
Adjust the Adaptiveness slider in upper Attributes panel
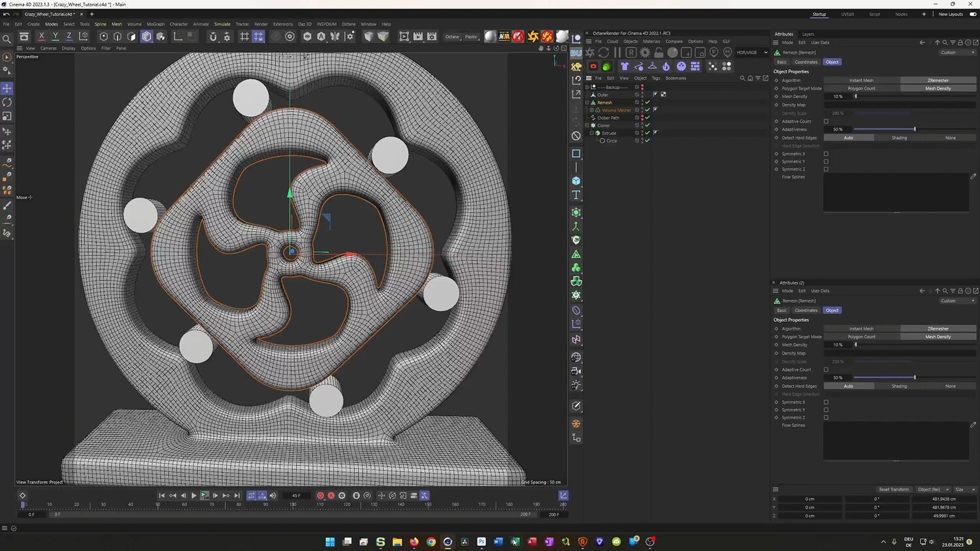point(915,129)
